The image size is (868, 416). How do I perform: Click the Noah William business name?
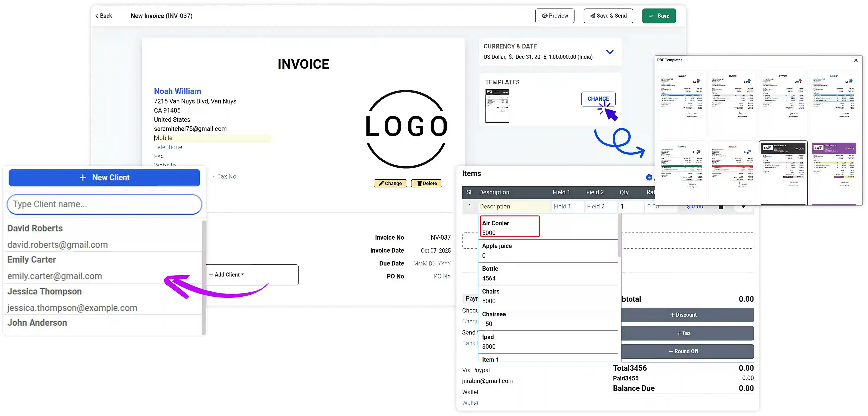(x=177, y=91)
